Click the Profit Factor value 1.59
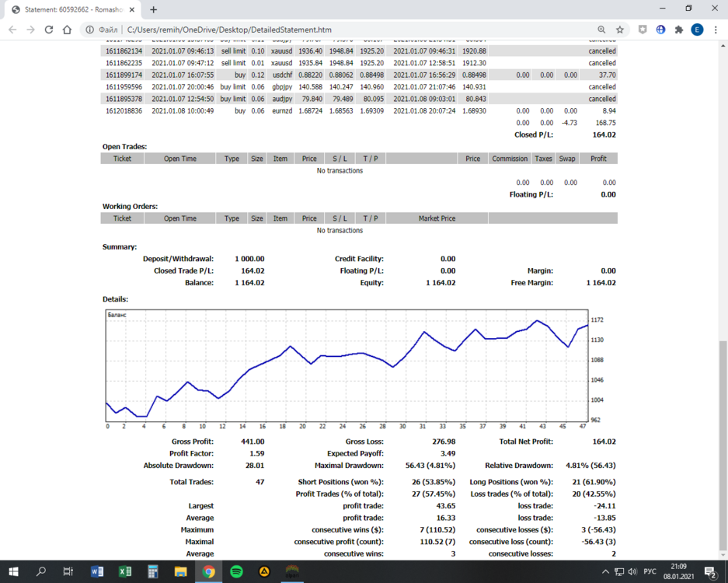728x583 pixels. [x=256, y=454]
